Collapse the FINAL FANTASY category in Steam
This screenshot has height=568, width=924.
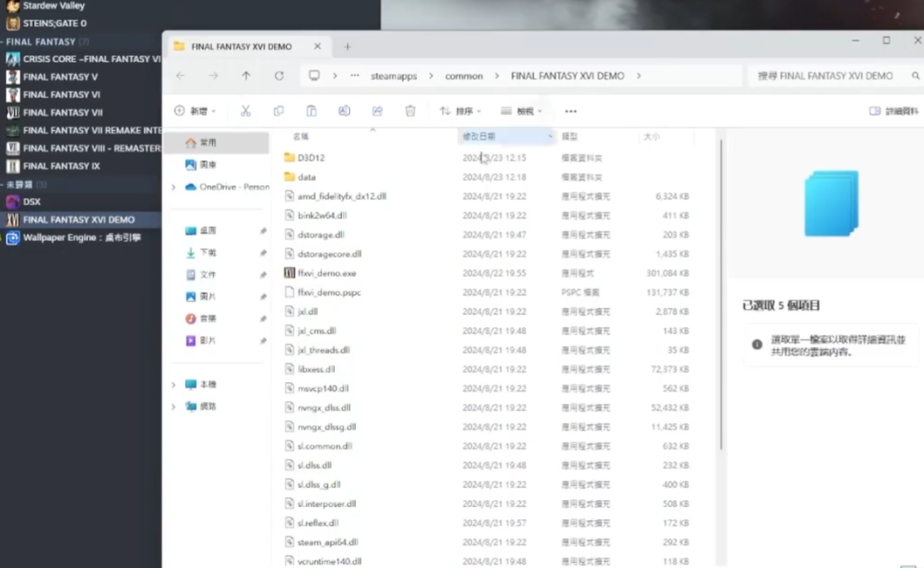(3, 42)
